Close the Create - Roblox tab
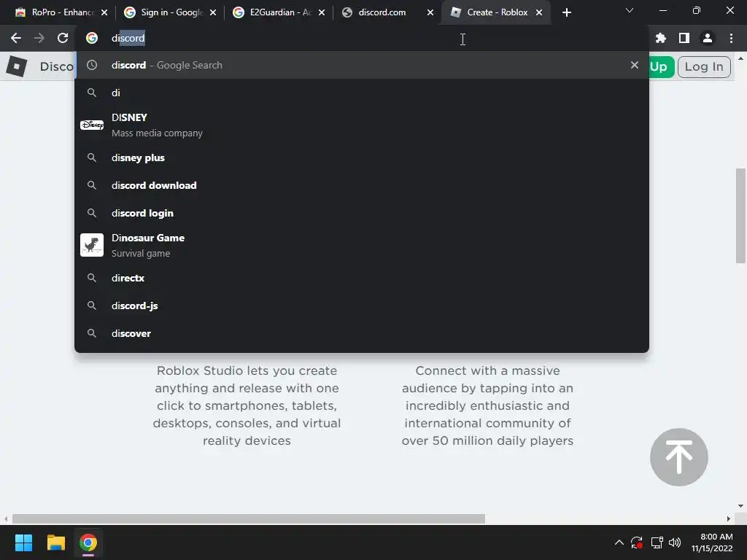Image resolution: width=747 pixels, height=560 pixels. (539, 12)
